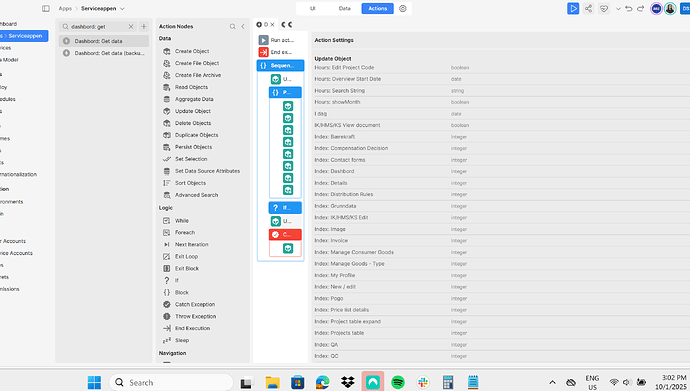This screenshot has width=690, height=391.
Task: Pick the Foreach logic node
Action: coord(185,232)
